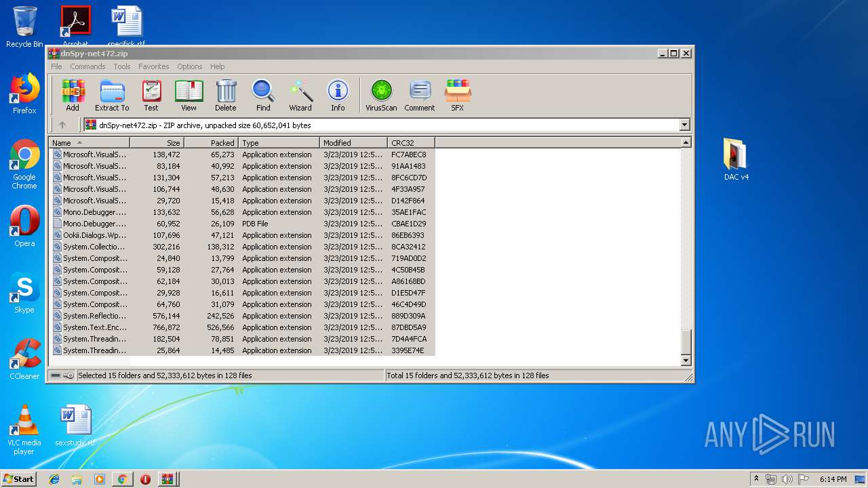This screenshot has width=868, height=488.
Task: Click the file list scrollbar down arrow
Action: (686, 361)
